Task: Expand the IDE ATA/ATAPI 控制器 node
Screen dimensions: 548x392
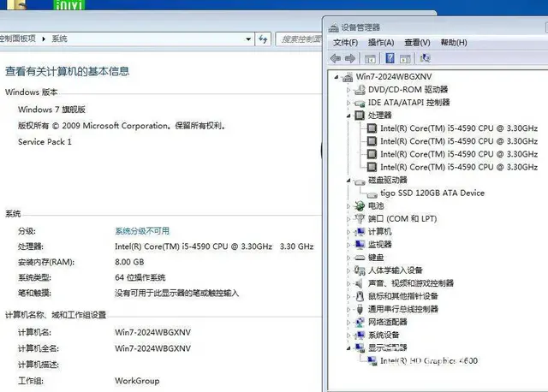Action: click(x=348, y=103)
